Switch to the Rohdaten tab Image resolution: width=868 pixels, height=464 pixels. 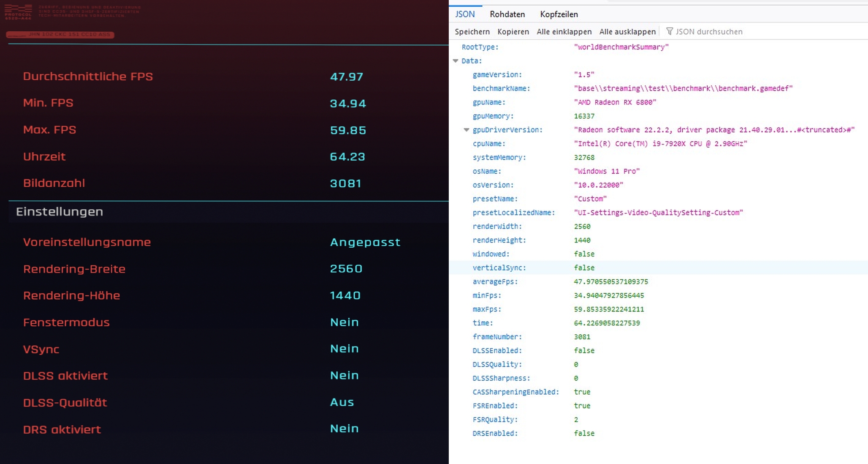(x=507, y=14)
